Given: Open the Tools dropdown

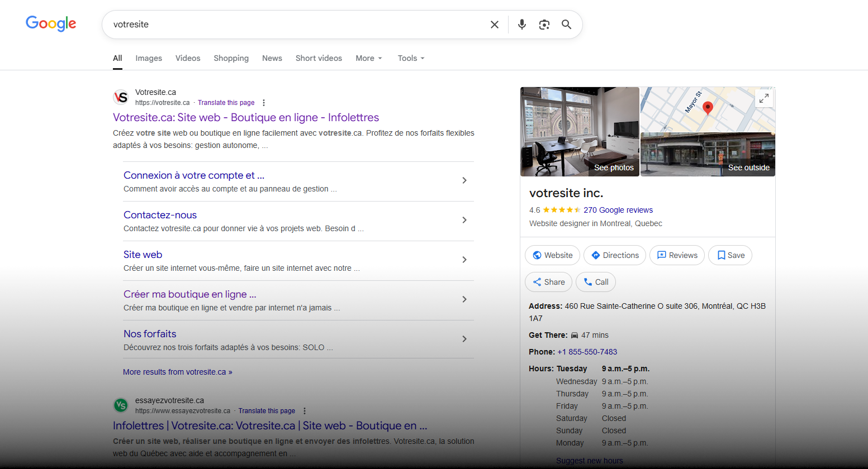Looking at the screenshot, I should click(411, 58).
